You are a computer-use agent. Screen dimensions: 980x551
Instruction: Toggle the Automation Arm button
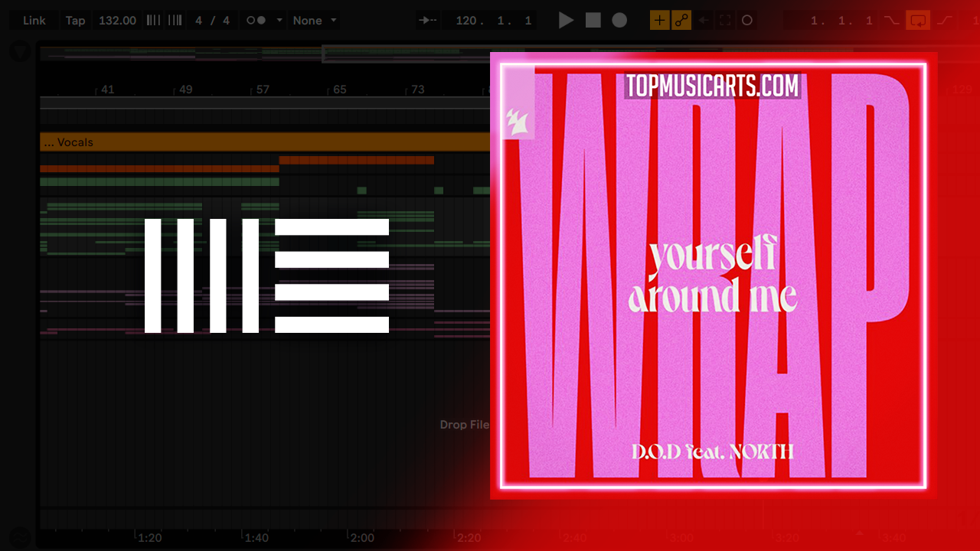point(681,21)
